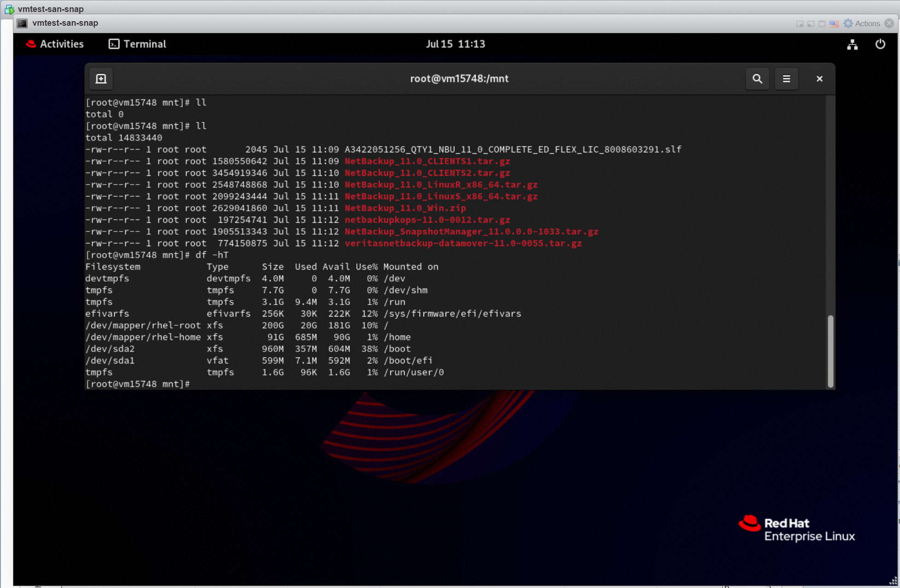Open the Activities overview

pyautogui.click(x=55, y=44)
